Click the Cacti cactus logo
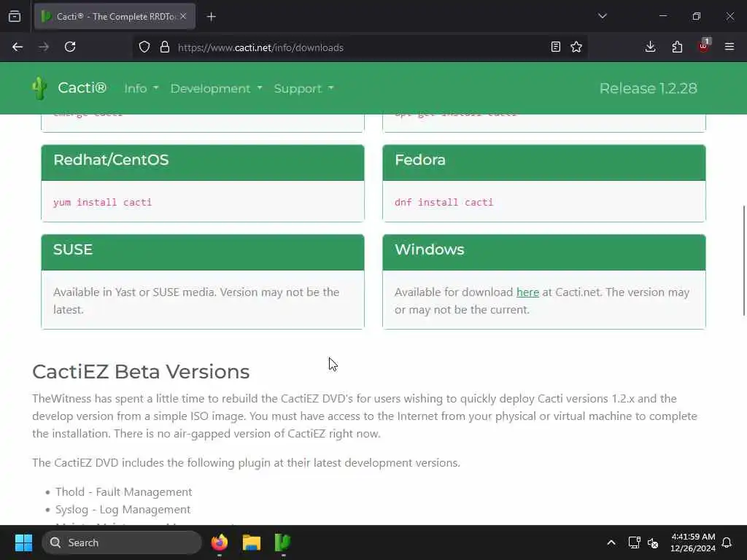Viewport: 747px width, 560px height. pos(39,88)
